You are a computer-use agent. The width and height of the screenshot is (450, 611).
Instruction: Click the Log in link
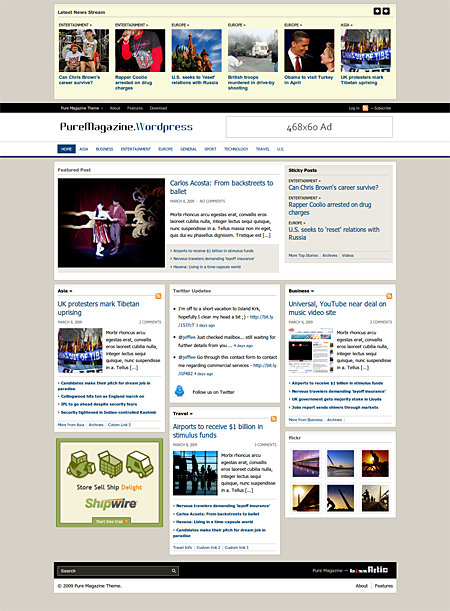(354, 108)
